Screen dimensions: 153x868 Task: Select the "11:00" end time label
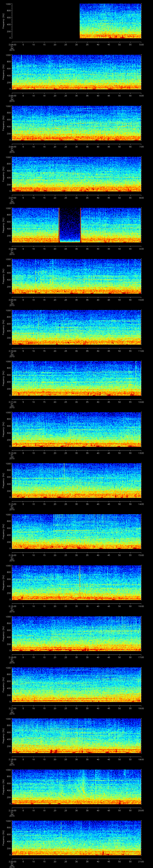[141, 351]
